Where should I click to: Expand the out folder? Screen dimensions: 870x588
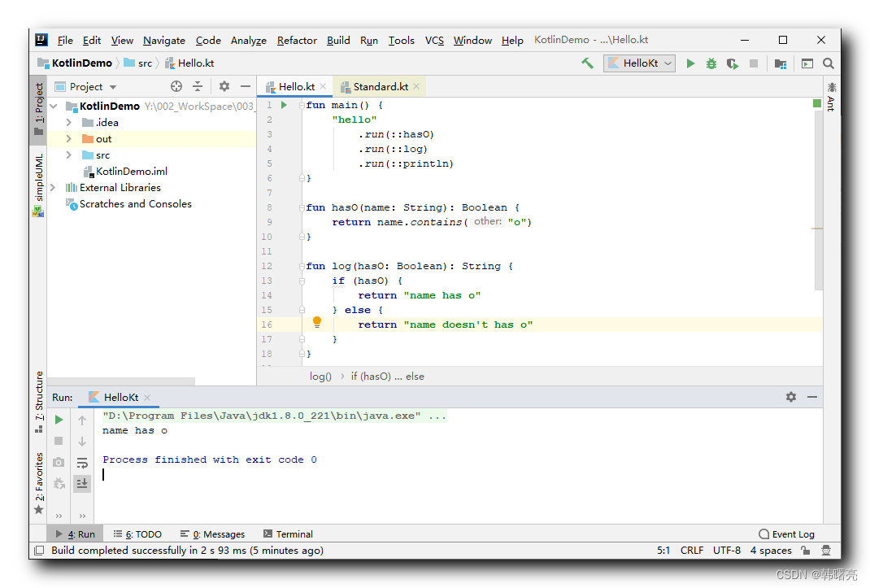coord(69,139)
